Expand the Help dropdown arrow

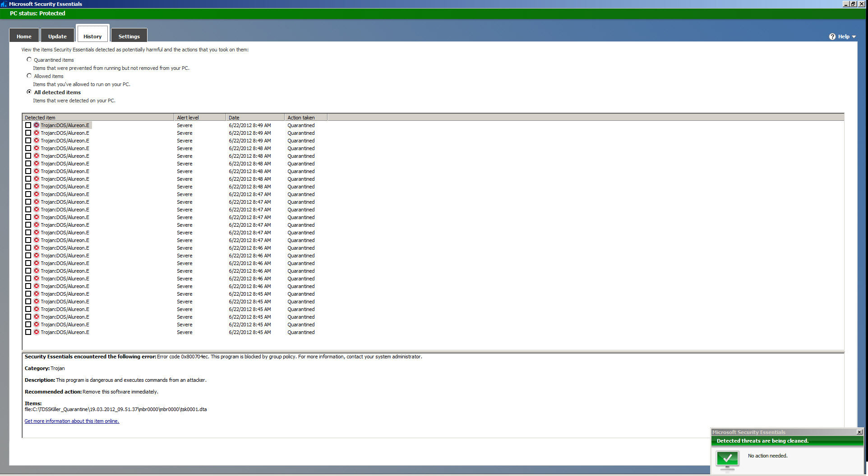854,37
